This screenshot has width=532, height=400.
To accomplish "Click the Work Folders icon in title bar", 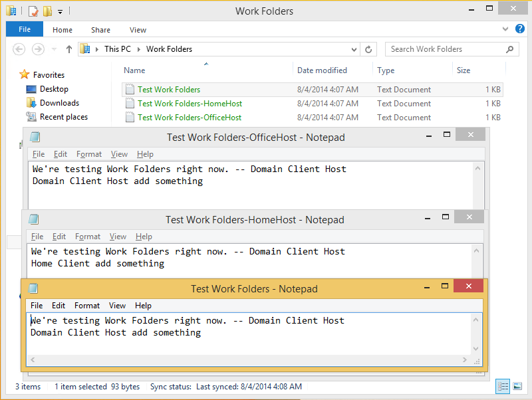I will 11,11.
